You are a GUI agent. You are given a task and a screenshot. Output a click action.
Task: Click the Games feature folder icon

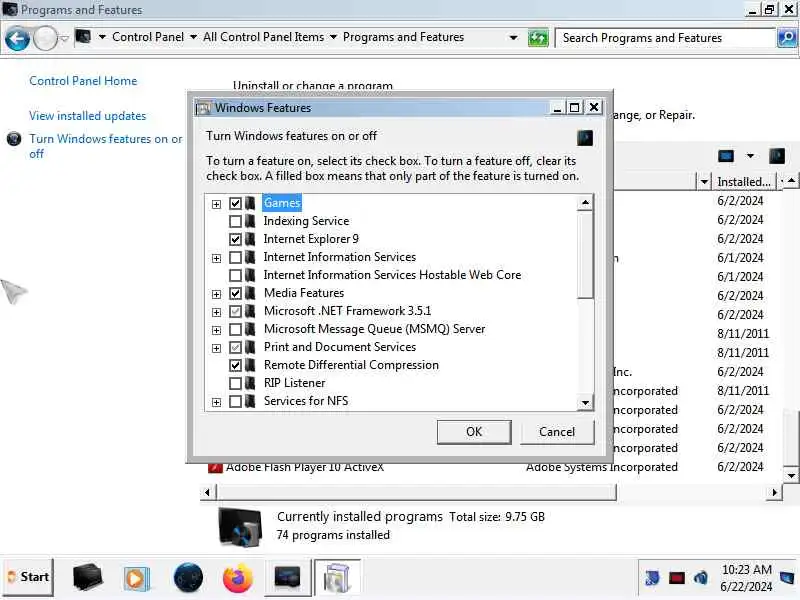pyautogui.click(x=250, y=203)
